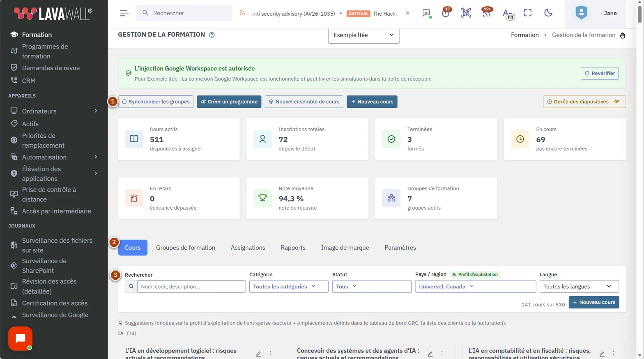This screenshot has width=644, height=359.
Task: Open the live chat widget button
Action: point(20,338)
